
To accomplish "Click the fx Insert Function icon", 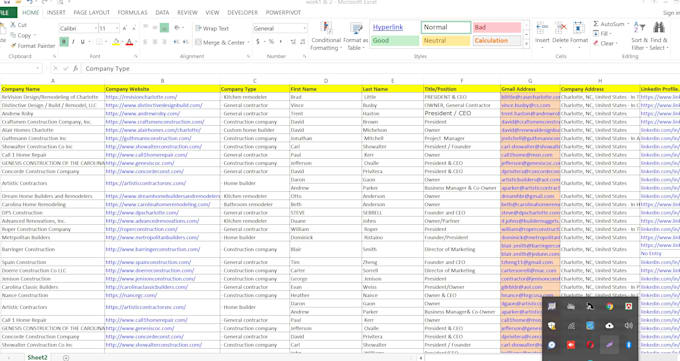I will pyautogui.click(x=75, y=69).
